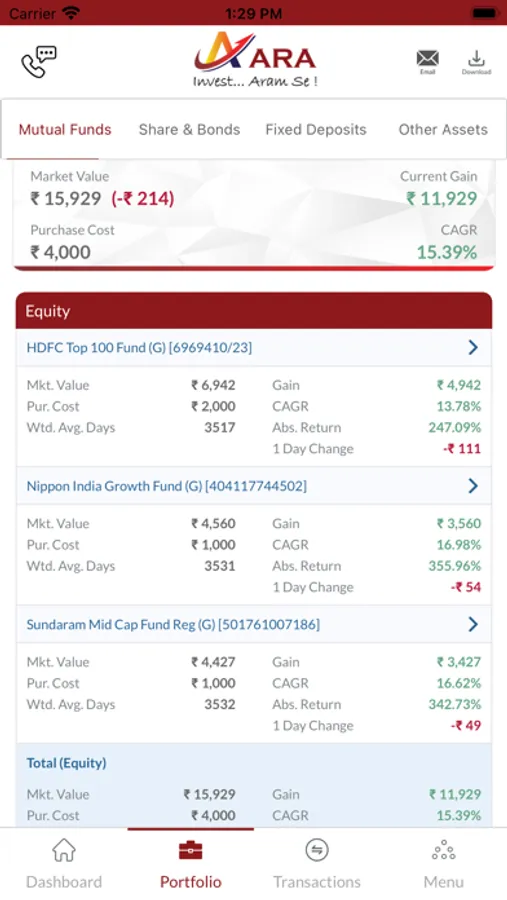The image size is (507, 900).
Task: Switch to Fixed Deposits tab
Action: [x=316, y=130]
